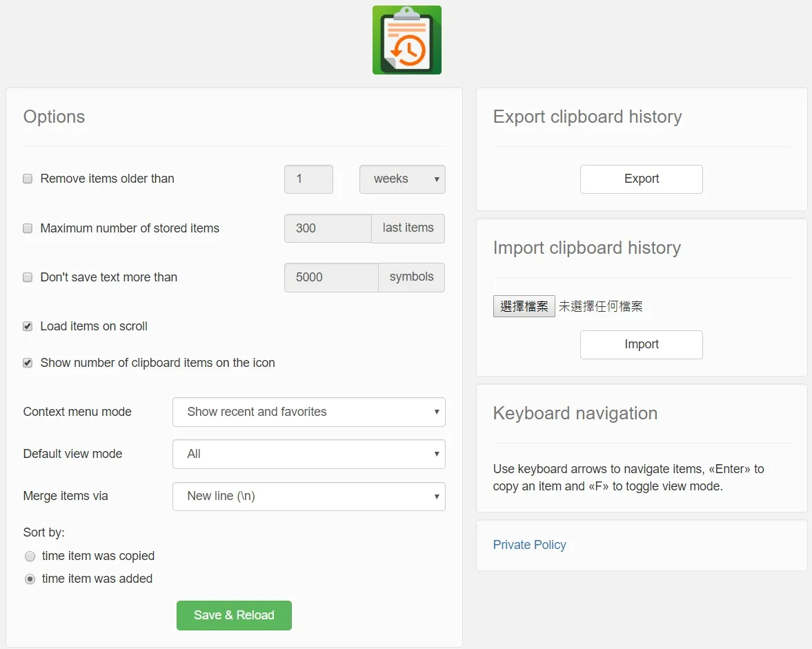
Task: Click the text limit field showing 5000
Action: click(x=331, y=277)
